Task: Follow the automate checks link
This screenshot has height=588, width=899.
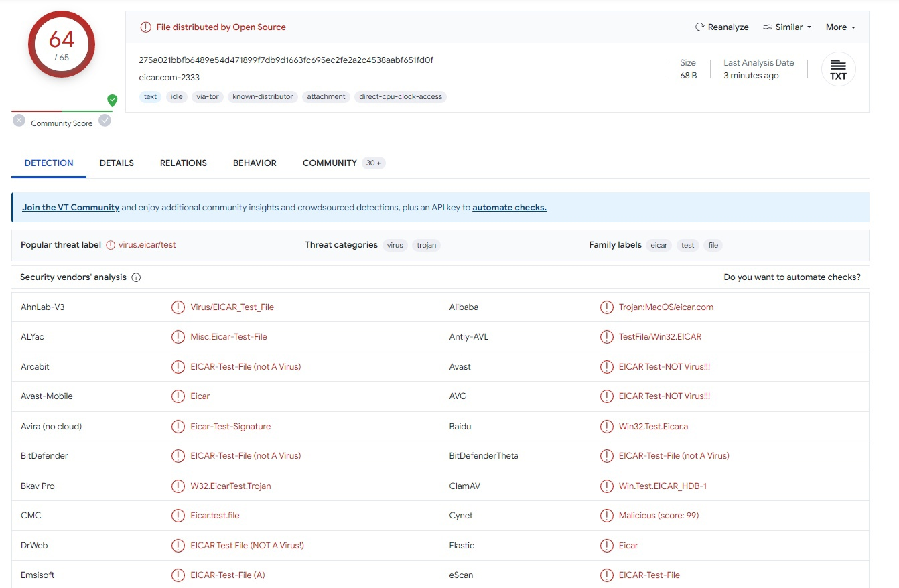Action: point(509,208)
